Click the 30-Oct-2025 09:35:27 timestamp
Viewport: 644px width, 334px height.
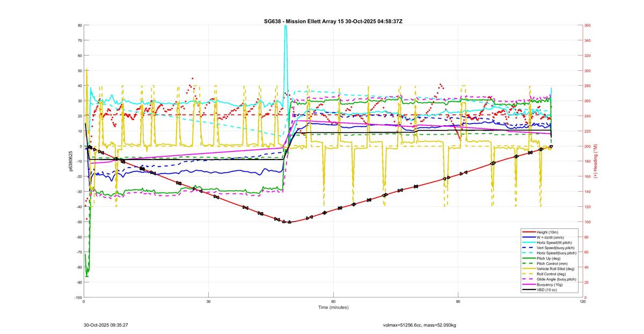click(x=106, y=325)
